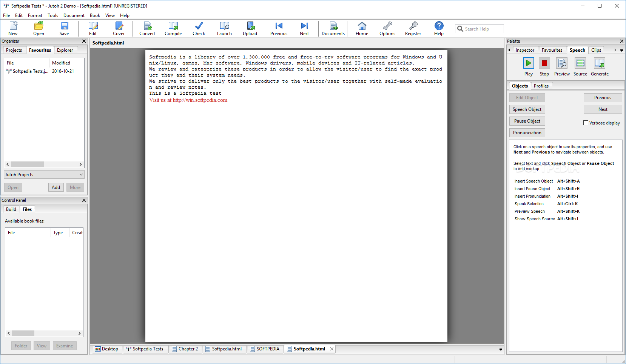626x364 pixels.
Task: Select the SOFTPEDIA document tab
Action: pos(265,349)
